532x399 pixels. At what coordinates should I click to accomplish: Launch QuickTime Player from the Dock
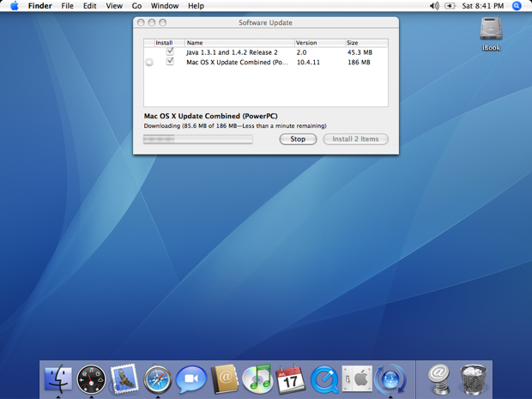pyautogui.click(x=324, y=379)
